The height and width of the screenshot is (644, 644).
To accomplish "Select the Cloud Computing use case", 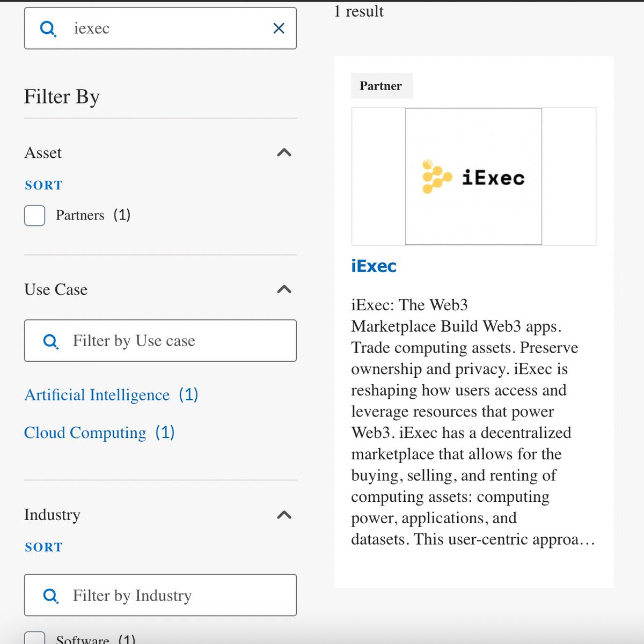I will [99, 433].
